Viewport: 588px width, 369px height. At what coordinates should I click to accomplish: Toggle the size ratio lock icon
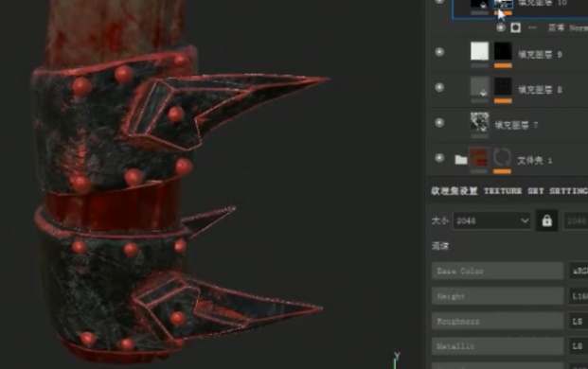pos(546,220)
